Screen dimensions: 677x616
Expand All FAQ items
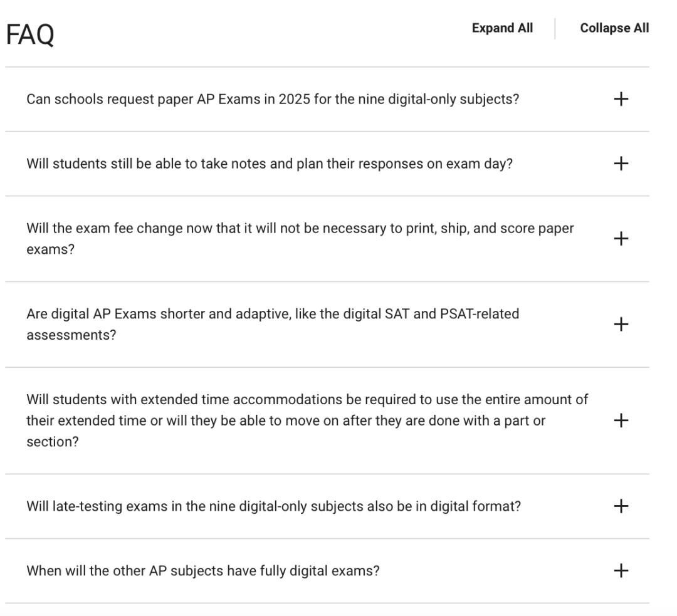point(502,28)
